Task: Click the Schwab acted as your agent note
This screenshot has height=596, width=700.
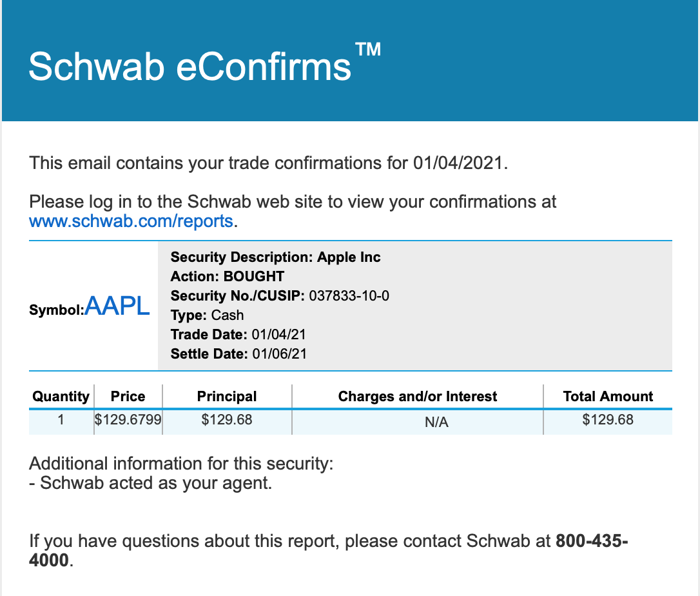Action: [x=150, y=483]
